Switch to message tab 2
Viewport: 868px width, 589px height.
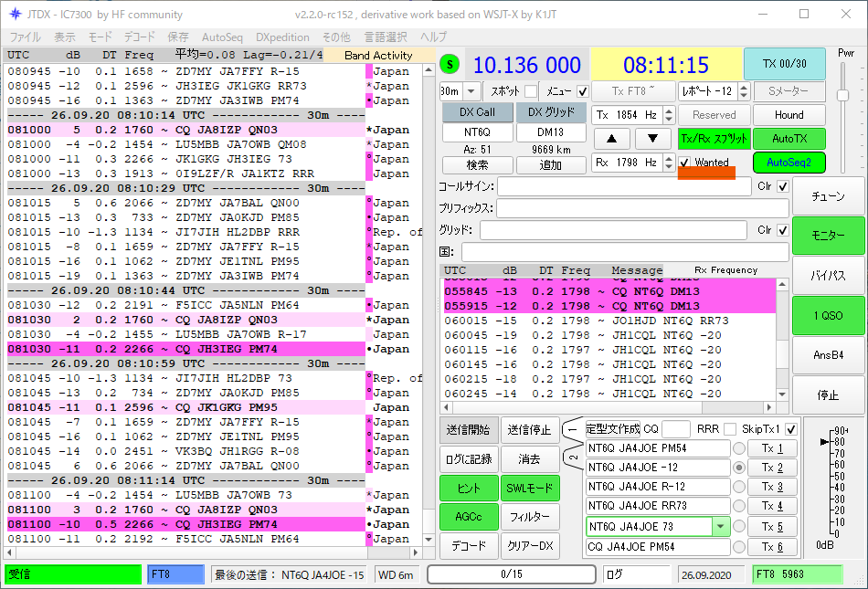[573, 457]
